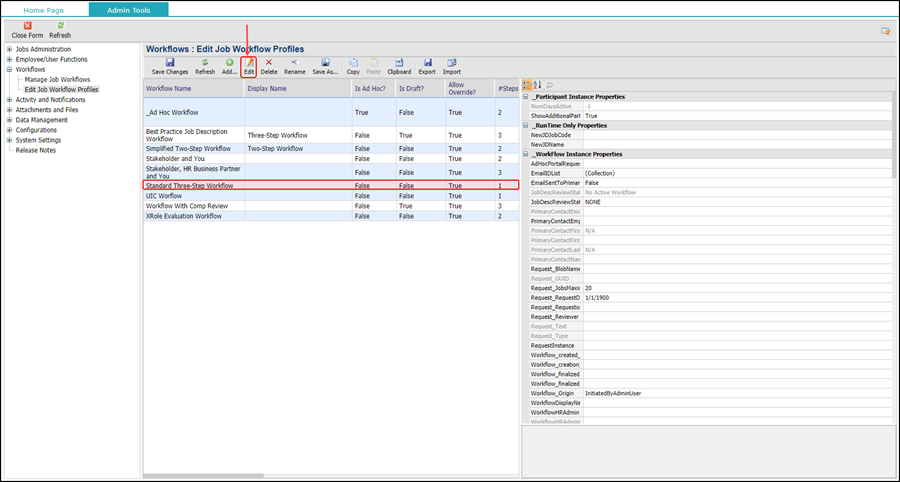Screen dimensions: 900x482
Task: Expand the Data Management node
Action: [9, 120]
